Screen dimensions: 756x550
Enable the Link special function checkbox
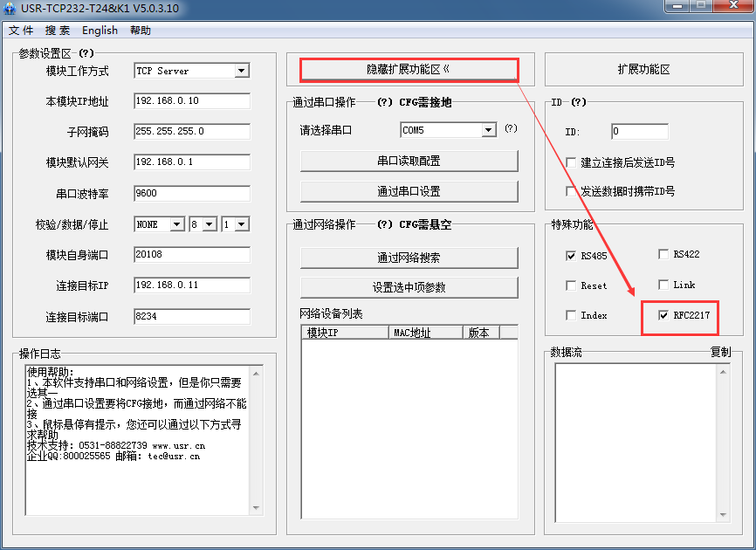[x=663, y=285]
